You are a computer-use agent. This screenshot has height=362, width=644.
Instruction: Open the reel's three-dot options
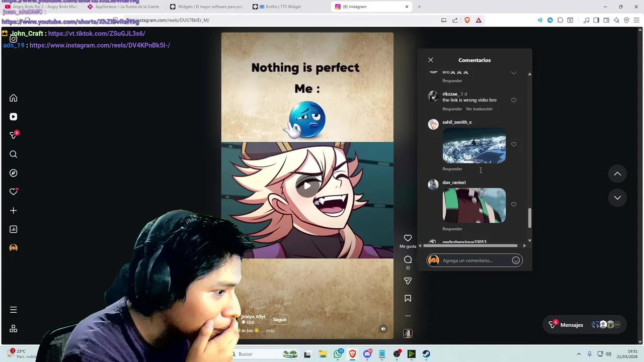point(408,316)
